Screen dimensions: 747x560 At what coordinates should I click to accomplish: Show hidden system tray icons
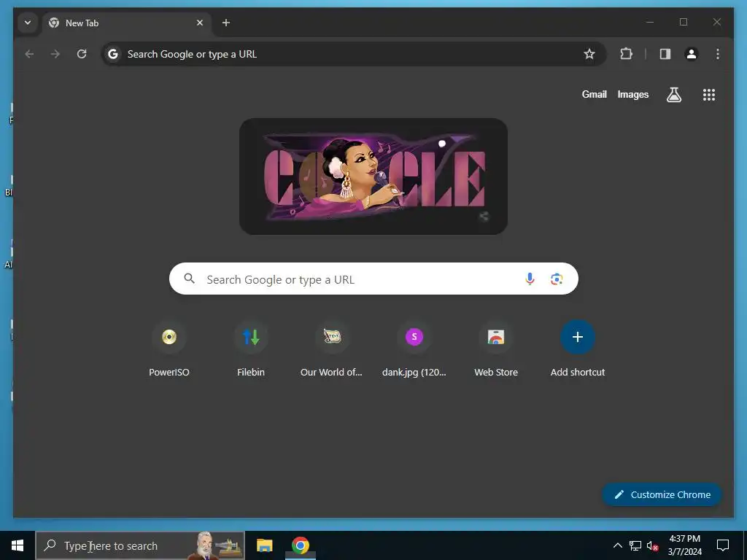coord(617,545)
